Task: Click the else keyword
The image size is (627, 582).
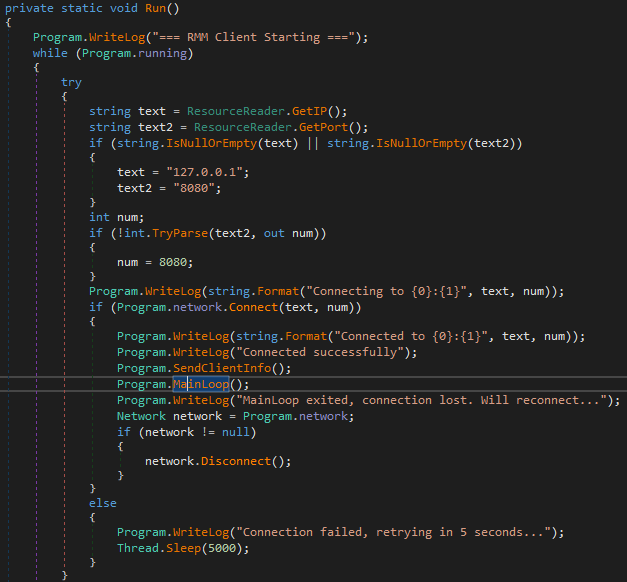Action: [x=103, y=502]
